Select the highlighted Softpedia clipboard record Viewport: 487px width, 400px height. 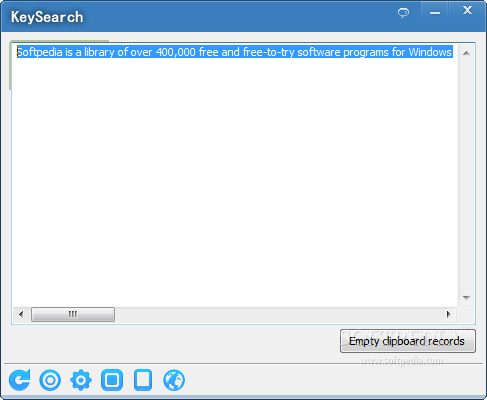click(235, 52)
